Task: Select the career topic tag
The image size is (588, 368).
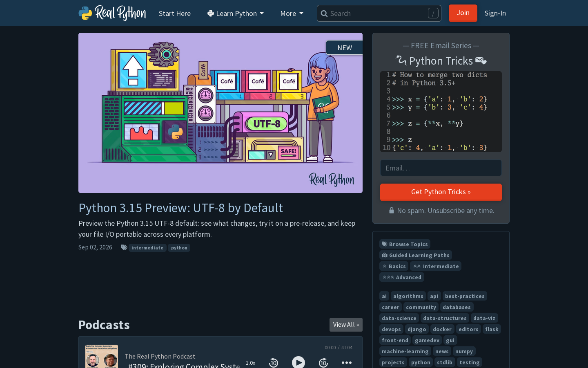Action: 390,307
